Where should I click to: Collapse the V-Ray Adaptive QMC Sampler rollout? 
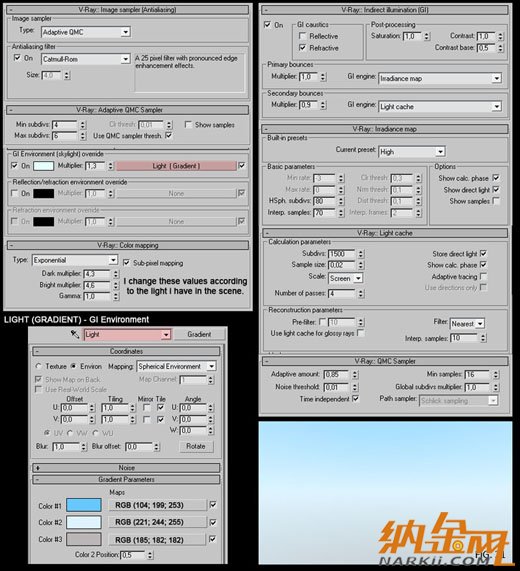pos(127,110)
